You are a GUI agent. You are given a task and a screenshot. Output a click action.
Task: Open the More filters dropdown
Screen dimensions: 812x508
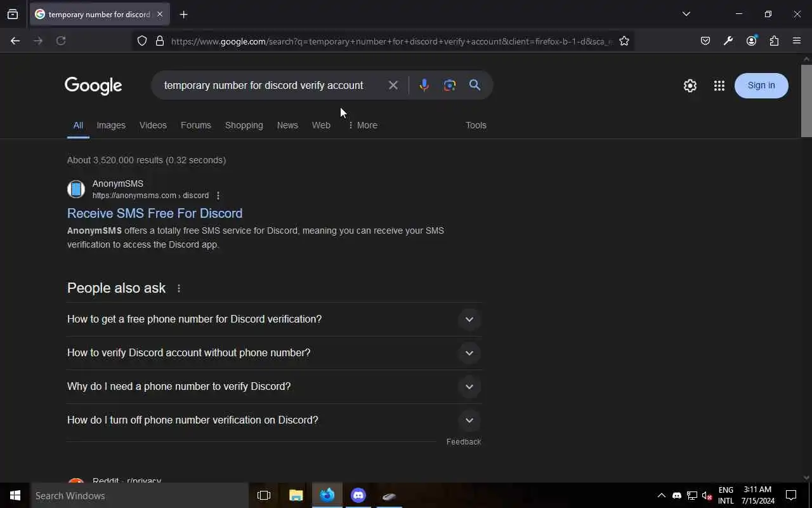point(362,125)
